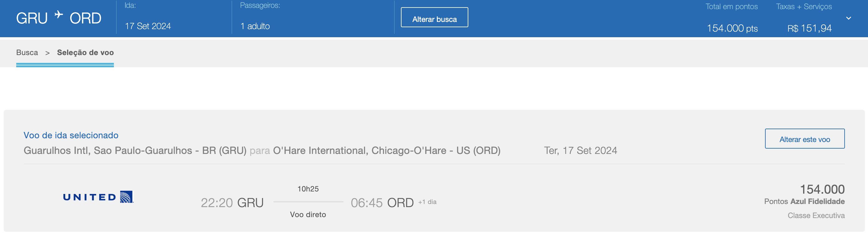Image resolution: width=868 pixels, height=234 pixels.
Task: Go back to Busca breadcrumb
Action: click(27, 53)
